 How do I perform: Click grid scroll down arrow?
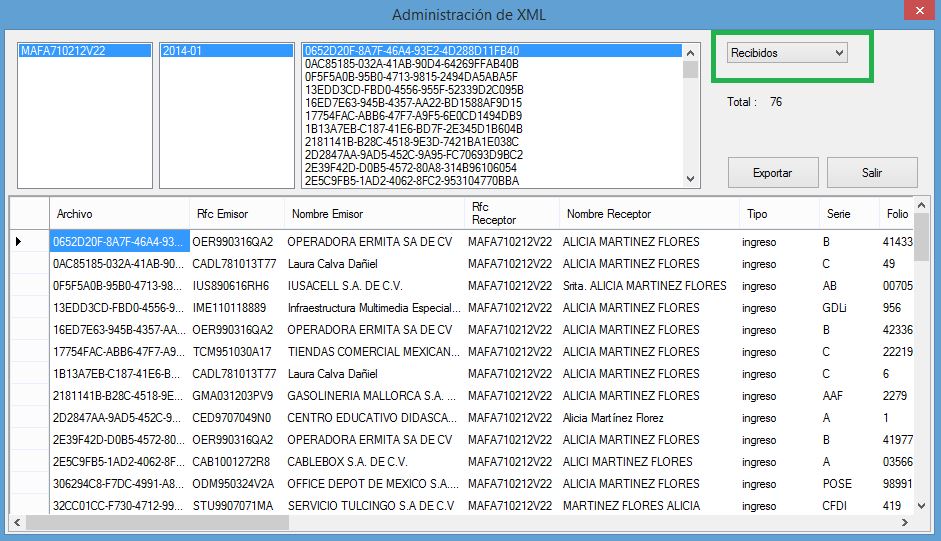coord(922,506)
